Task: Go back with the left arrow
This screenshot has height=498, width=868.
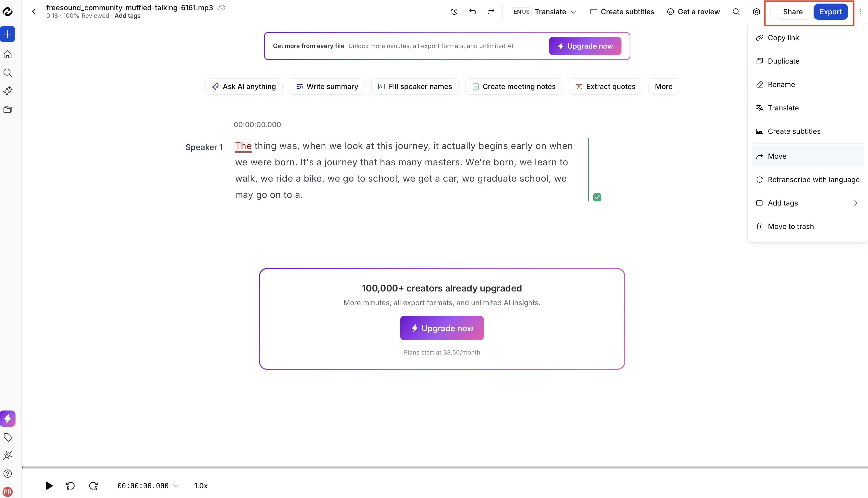Action: click(34, 12)
